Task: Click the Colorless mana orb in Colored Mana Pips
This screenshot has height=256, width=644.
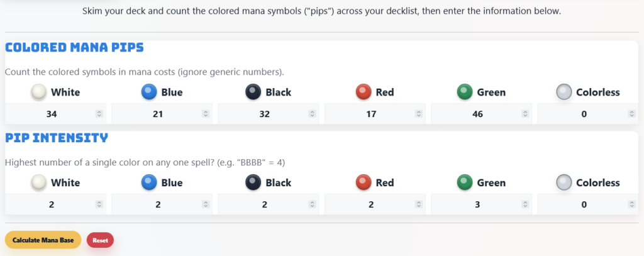Action: [564, 92]
